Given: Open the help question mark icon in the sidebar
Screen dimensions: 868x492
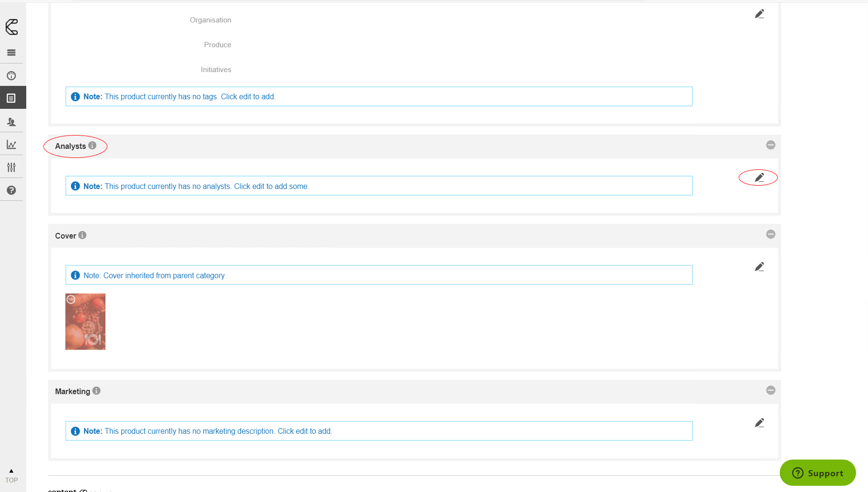Looking at the screenshot, I should point(11,190).
